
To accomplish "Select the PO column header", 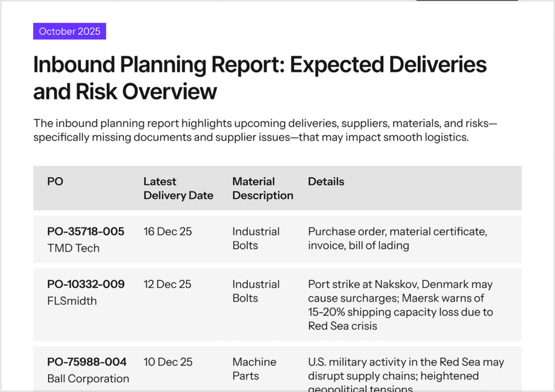I will 55,182.
